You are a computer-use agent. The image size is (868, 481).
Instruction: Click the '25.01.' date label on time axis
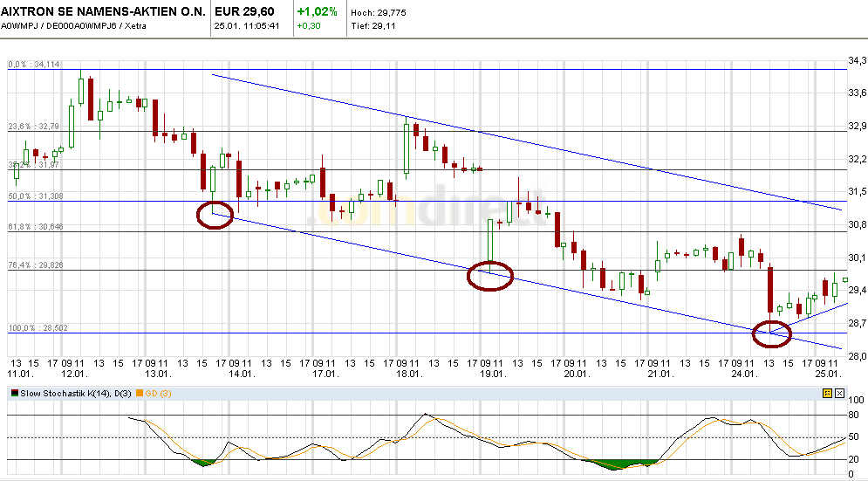(x=828, y=374)
